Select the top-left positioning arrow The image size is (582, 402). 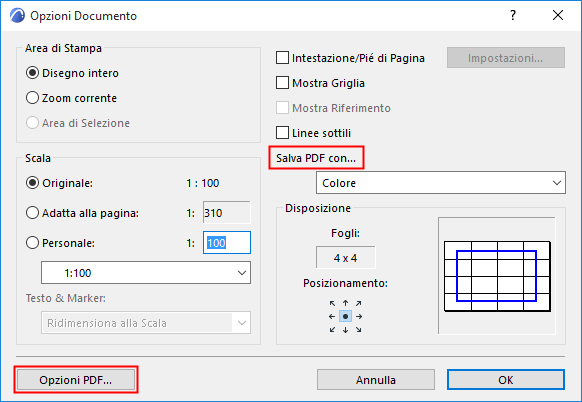[333, 303]
